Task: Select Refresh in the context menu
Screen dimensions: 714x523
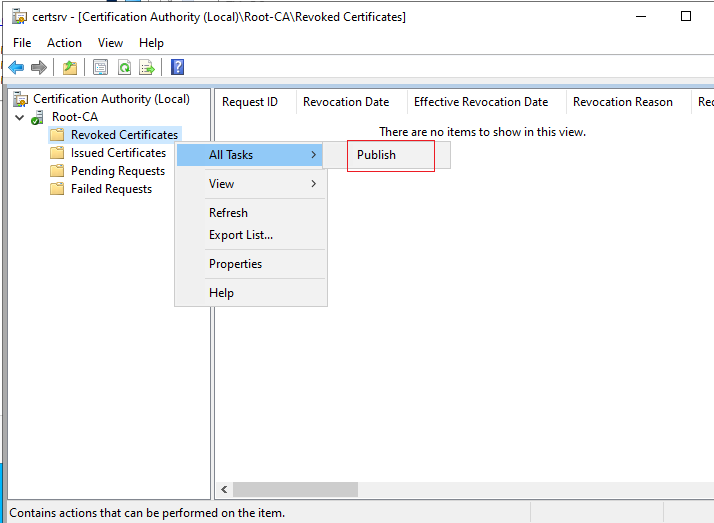Action: (229, 213)
